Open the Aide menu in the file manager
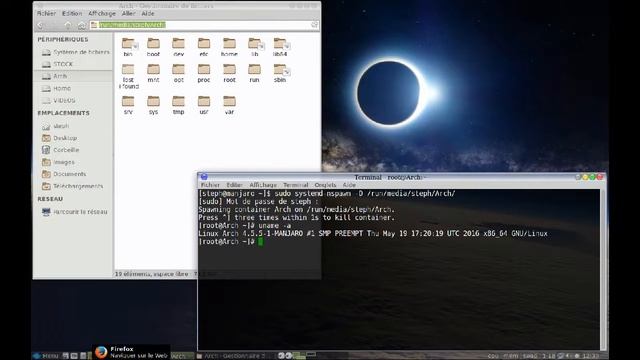Viewport: 640px width, 360px height. pos(148,13)
